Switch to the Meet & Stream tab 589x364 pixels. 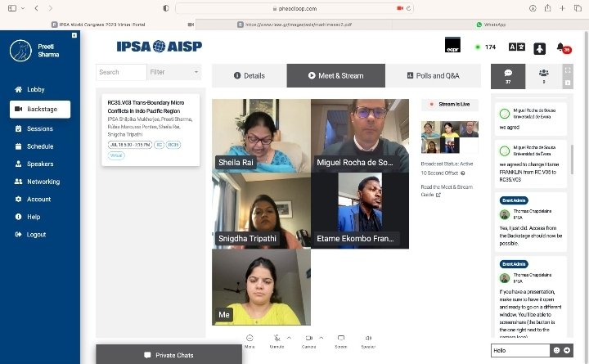(336, 75)
